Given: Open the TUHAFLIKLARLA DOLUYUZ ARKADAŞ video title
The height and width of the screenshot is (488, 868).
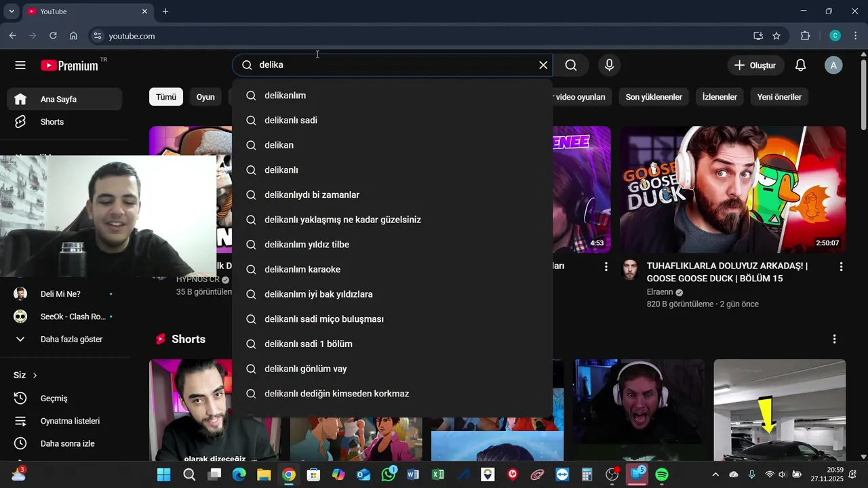Looking at the screenshot, I should [x=727, y=272].
